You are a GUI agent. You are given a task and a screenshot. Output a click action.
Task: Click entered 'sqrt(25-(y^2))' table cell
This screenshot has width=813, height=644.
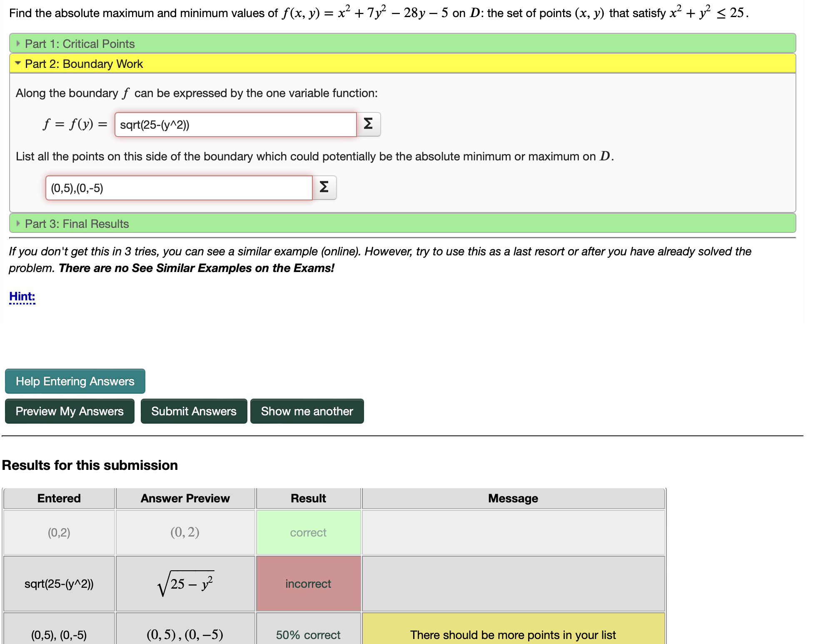click(x=59, y=584)
